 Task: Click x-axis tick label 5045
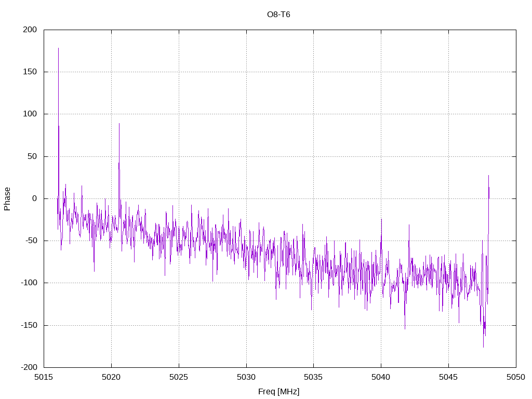[x=448, y=377]
